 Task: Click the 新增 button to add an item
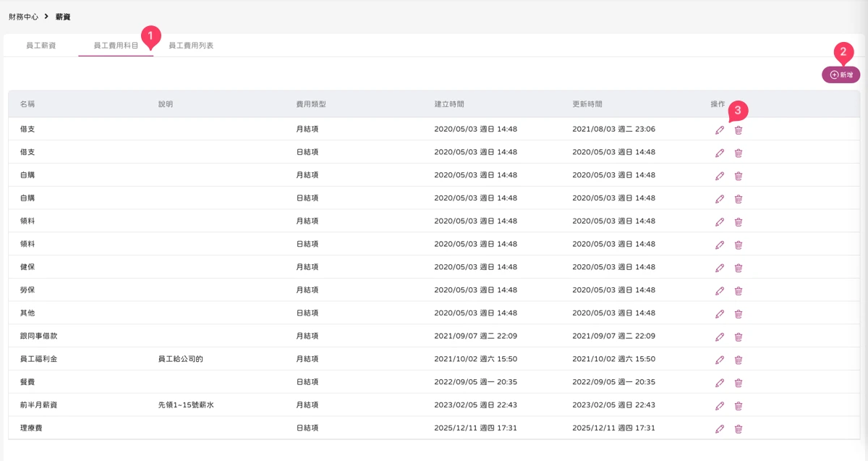tap(841, 75)
